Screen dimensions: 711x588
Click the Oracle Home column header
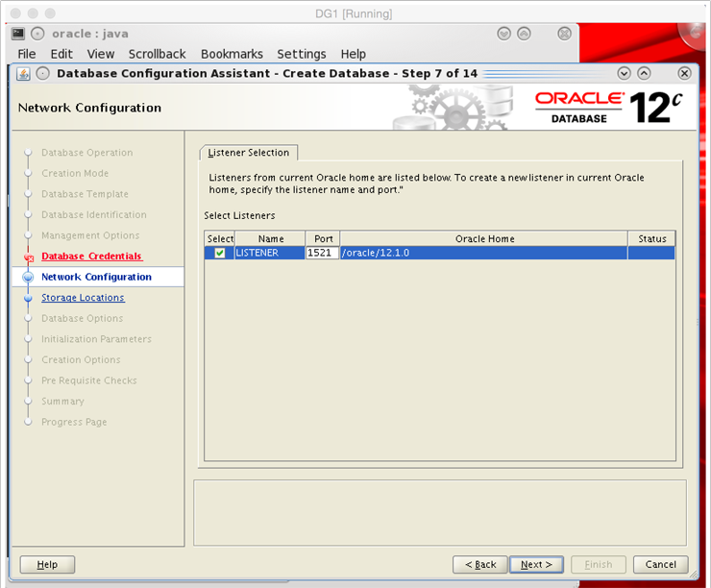point(485,239)
